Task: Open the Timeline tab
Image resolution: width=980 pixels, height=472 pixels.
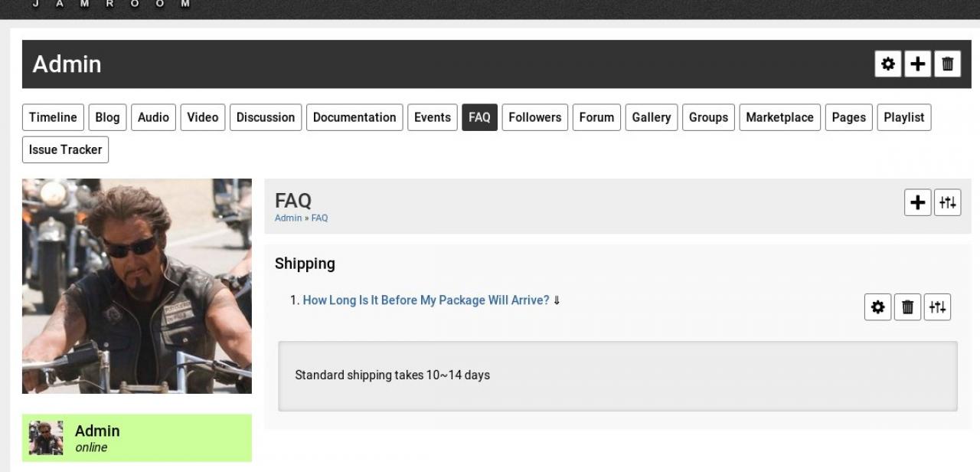Action: [x=53, y=117]
